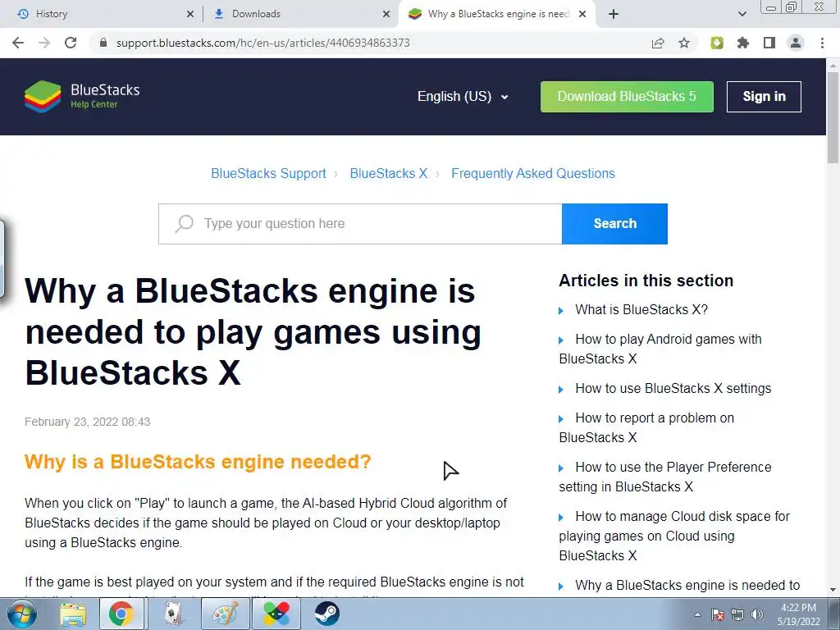Open Chrome three-dot menu
The width and height of the screenshot is (840, 630).
[822, 43]
